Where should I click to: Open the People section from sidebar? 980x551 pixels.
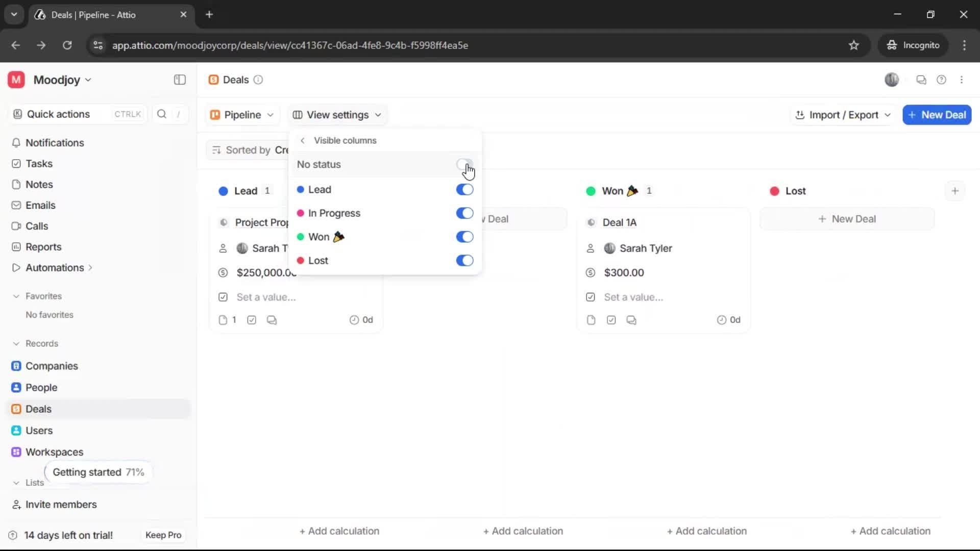point(41,387)
